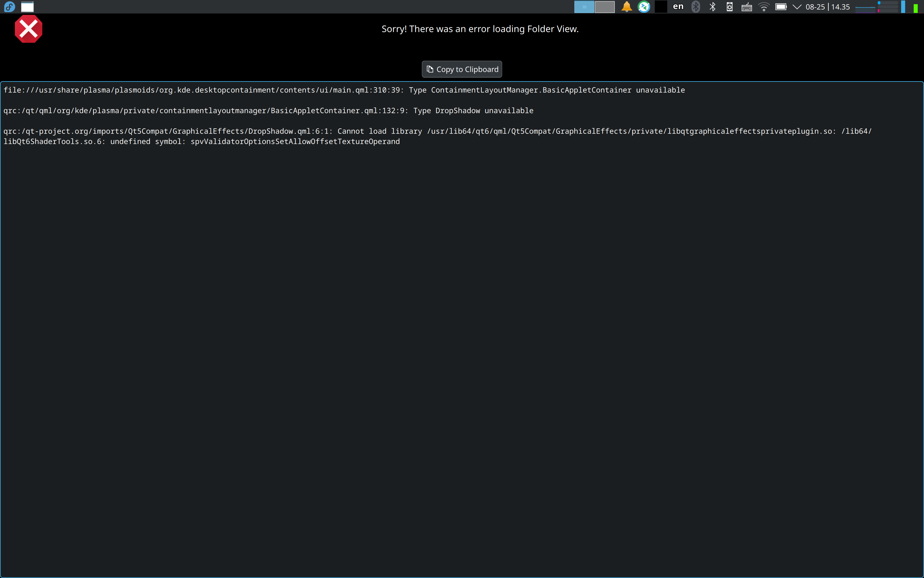Click the black square tray icon
Screen dimensions: 924x578
661,7
